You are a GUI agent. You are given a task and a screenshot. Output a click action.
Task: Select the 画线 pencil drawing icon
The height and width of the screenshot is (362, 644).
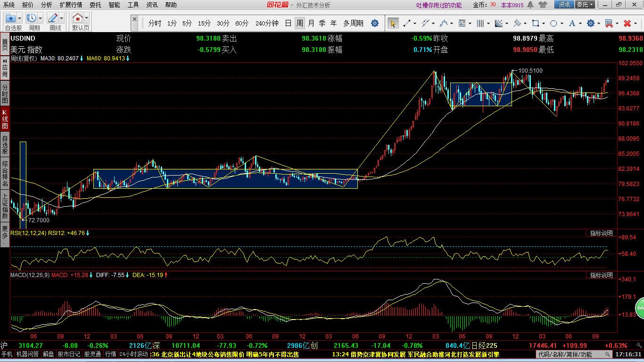[x=52, y=18]
